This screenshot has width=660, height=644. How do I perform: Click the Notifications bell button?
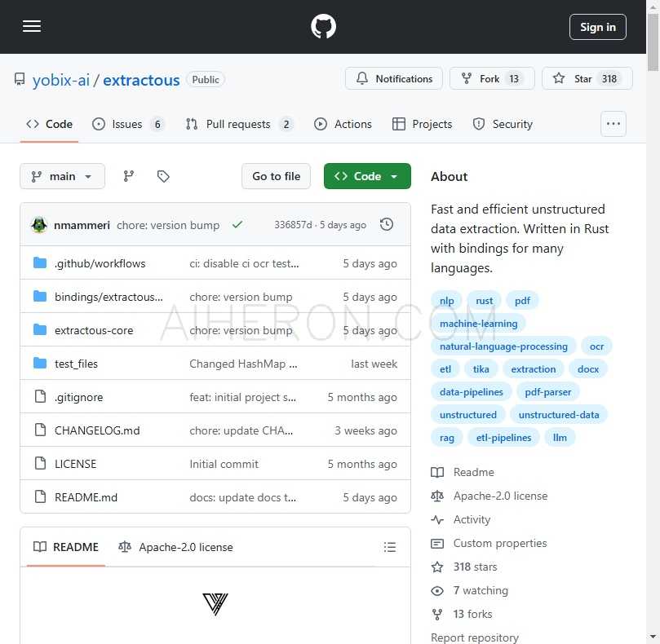point(394,78)
